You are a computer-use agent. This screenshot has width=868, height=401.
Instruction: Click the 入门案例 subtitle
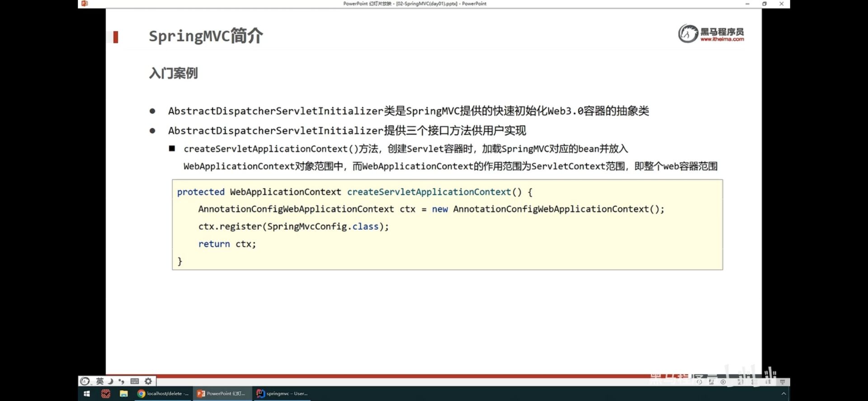[x=174, y=73]
